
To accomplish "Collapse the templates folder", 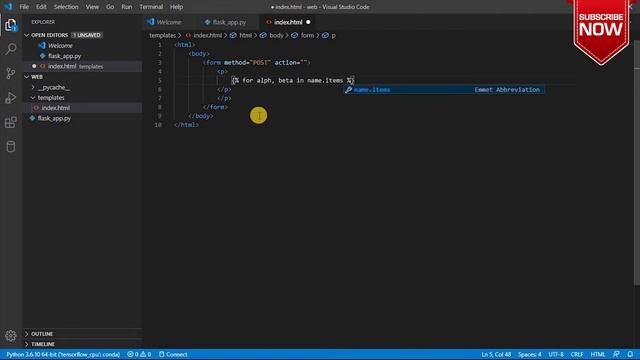I will tap(51, 98).
